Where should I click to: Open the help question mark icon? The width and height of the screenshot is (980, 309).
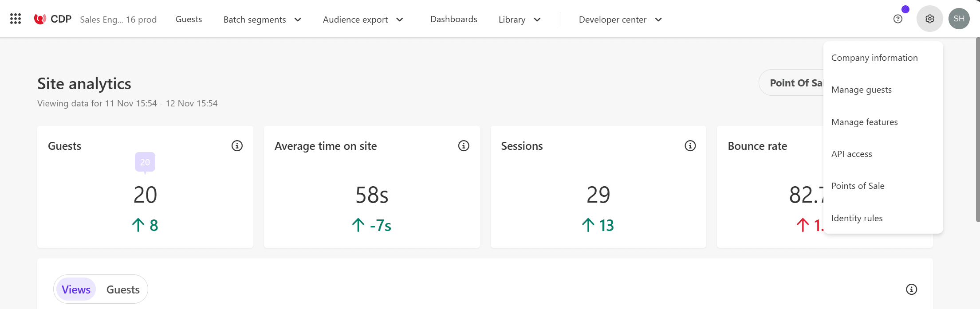[x=898, y=19]
